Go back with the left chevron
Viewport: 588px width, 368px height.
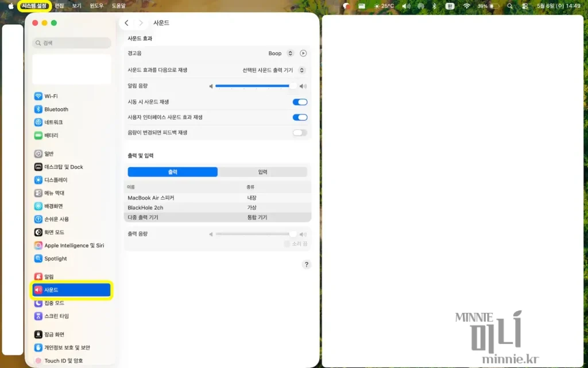[127, 23]
